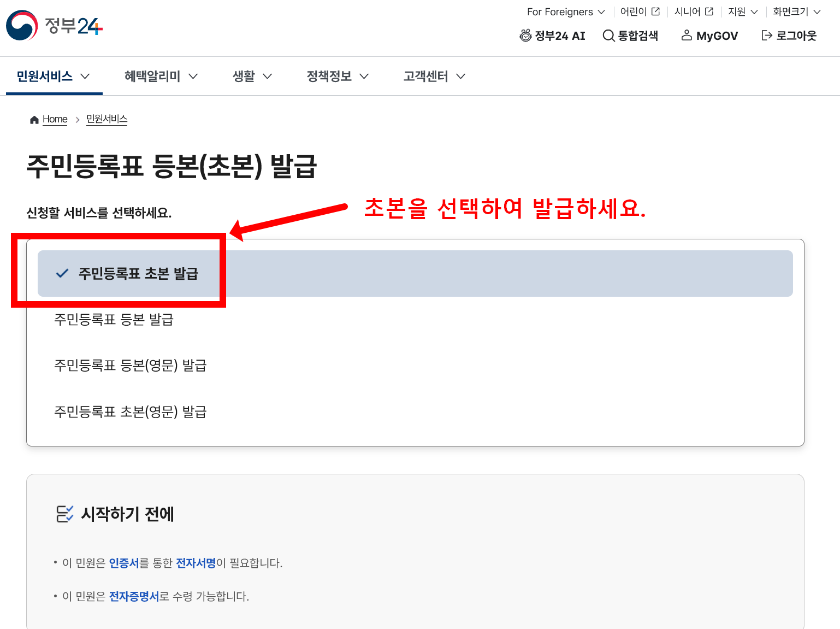Screen dimensions: 840x629
Task: Expand the 지원 dropdown
Action: [x=742, y=11]
